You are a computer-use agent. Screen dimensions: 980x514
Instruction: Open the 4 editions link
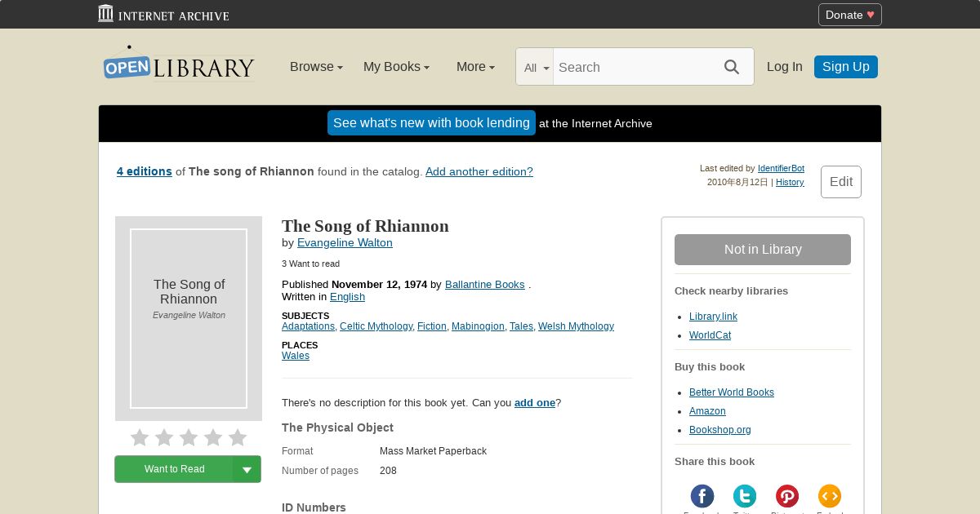click(144, 171)
